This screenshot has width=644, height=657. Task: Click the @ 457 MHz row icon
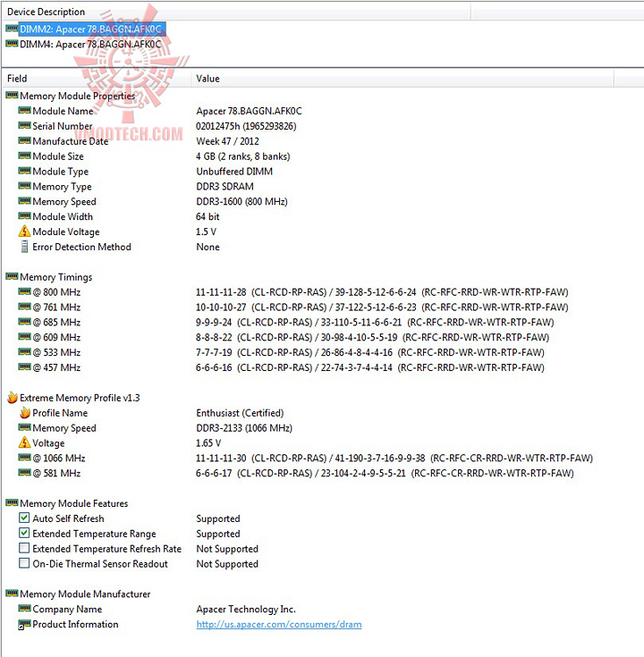pyautogui.click(x=25, y=366)
